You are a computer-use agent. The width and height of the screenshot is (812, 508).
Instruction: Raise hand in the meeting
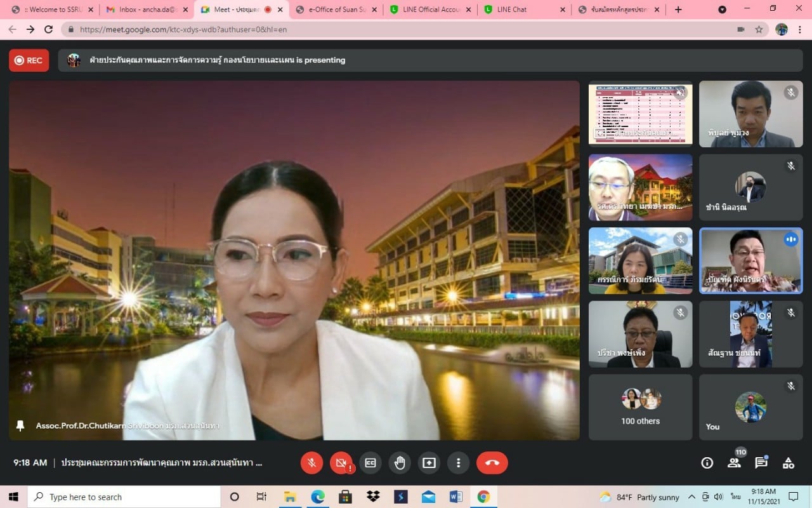coord(400,463)
